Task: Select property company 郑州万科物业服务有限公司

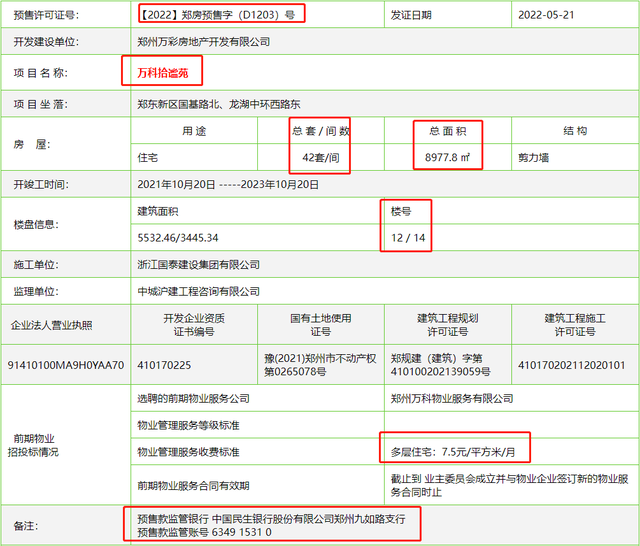Action: (x=445, y=398)
